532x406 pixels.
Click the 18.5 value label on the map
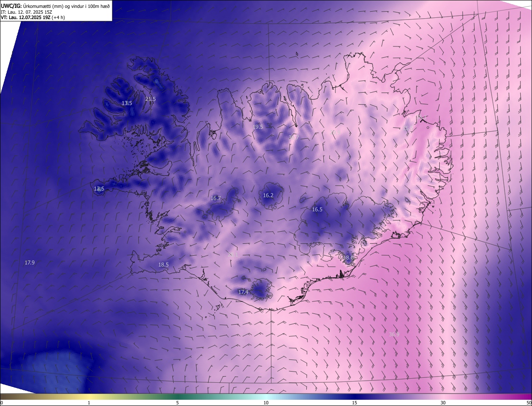pos(163,264)
